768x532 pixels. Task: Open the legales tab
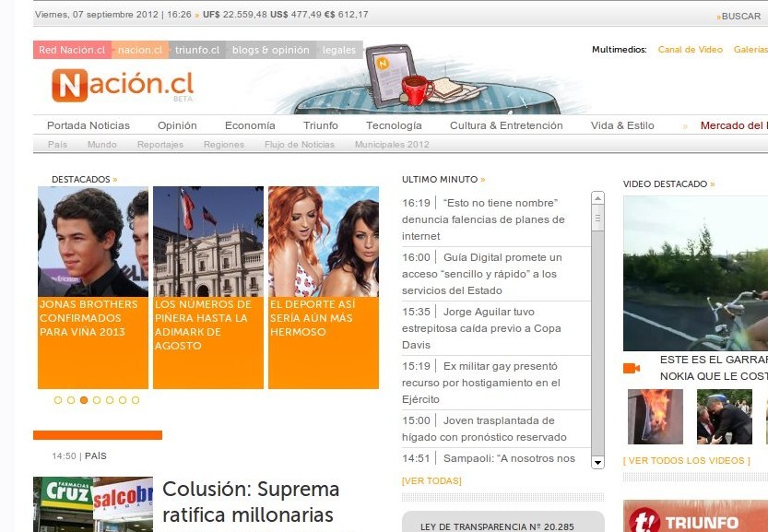coord(339,50)
